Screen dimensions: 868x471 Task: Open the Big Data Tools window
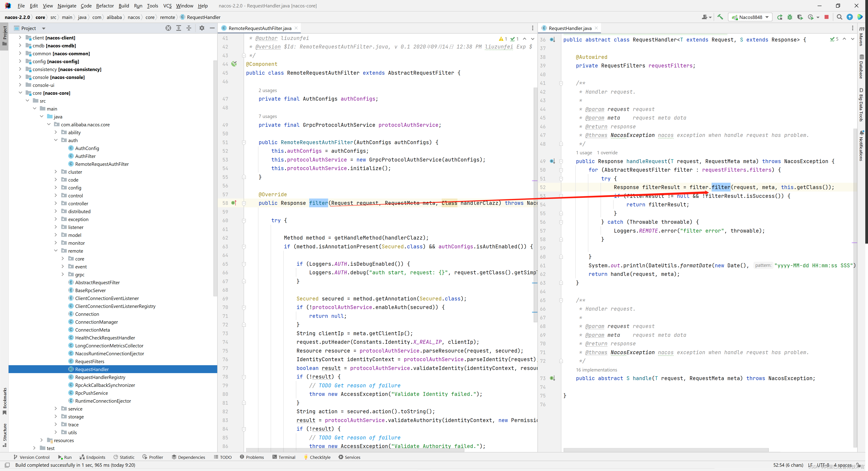pos(861,105)
